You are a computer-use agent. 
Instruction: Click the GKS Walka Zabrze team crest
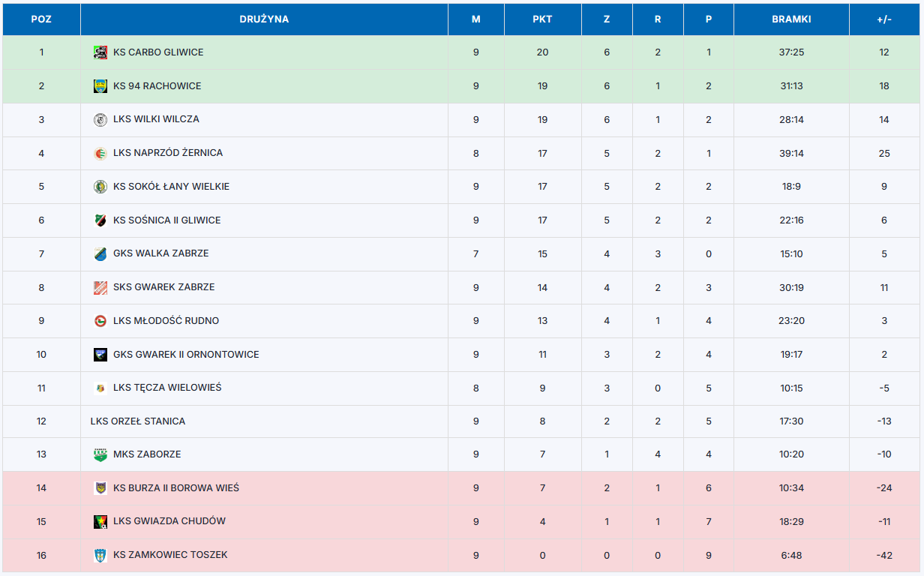pyautogui.click(x=100, y=253)
